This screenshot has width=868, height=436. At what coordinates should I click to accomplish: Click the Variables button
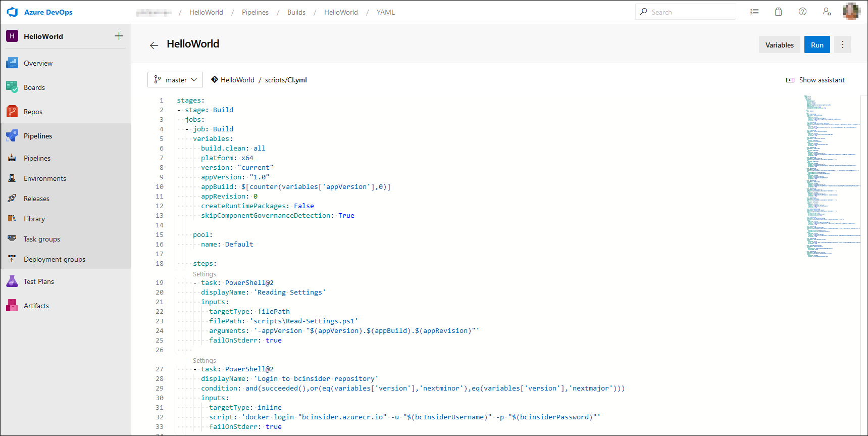tap(780, 44)
